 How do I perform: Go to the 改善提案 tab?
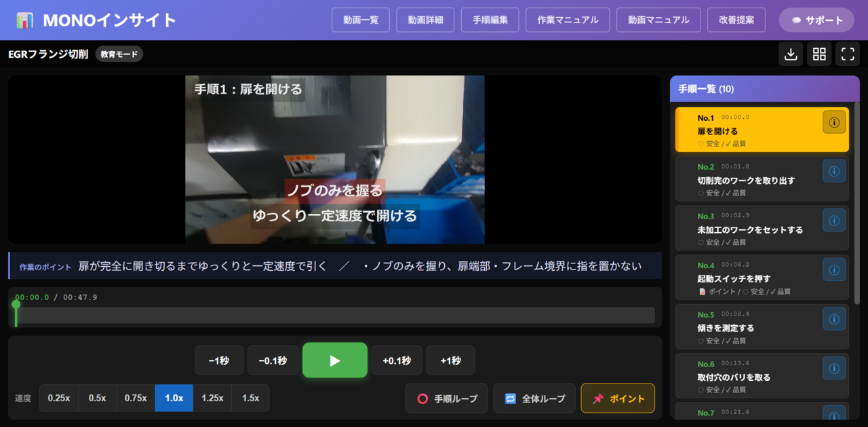tap(736, 20)
